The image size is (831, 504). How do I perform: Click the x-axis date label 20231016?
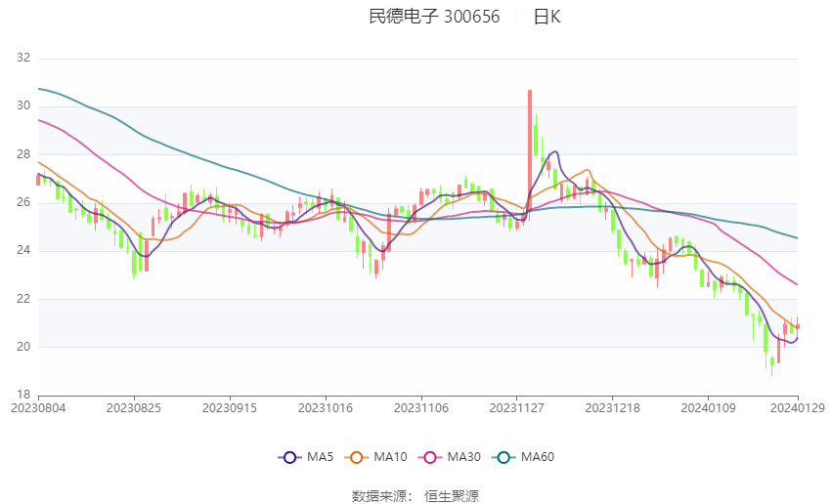[326, 407]
